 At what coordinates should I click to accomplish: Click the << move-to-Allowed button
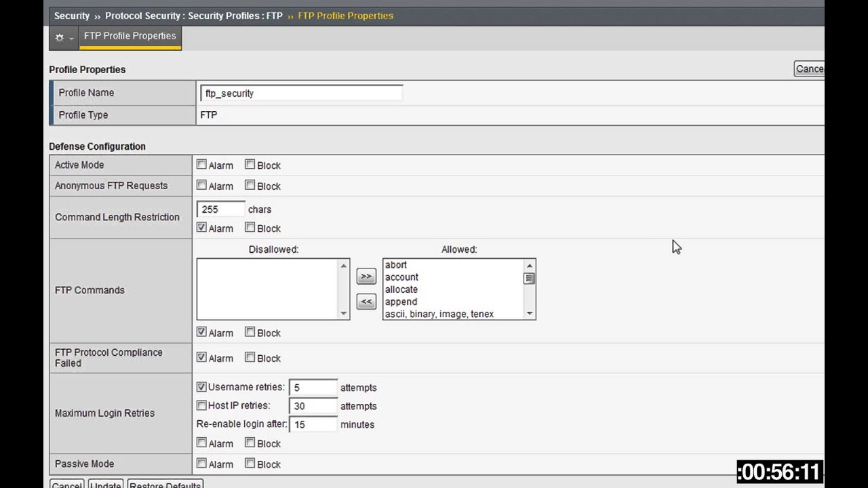pyautogui.click(x=366, y=301)
